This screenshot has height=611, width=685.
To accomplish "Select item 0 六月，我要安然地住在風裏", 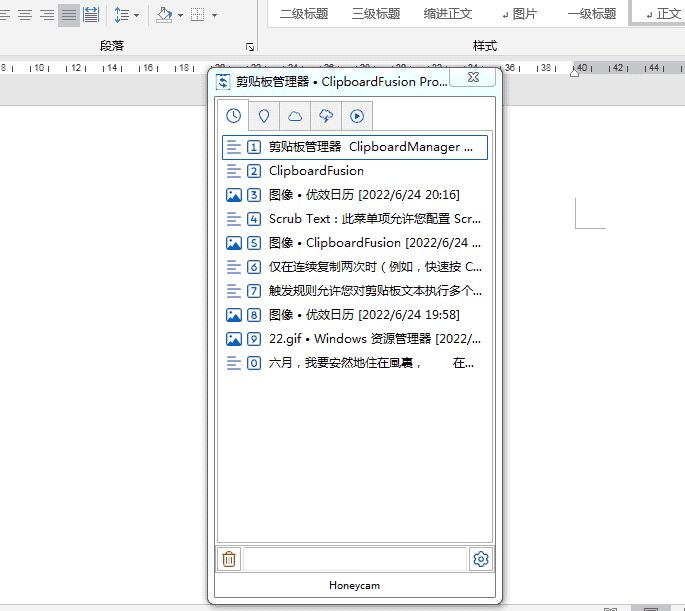I will pyautogui.click(x=355, y=363).
